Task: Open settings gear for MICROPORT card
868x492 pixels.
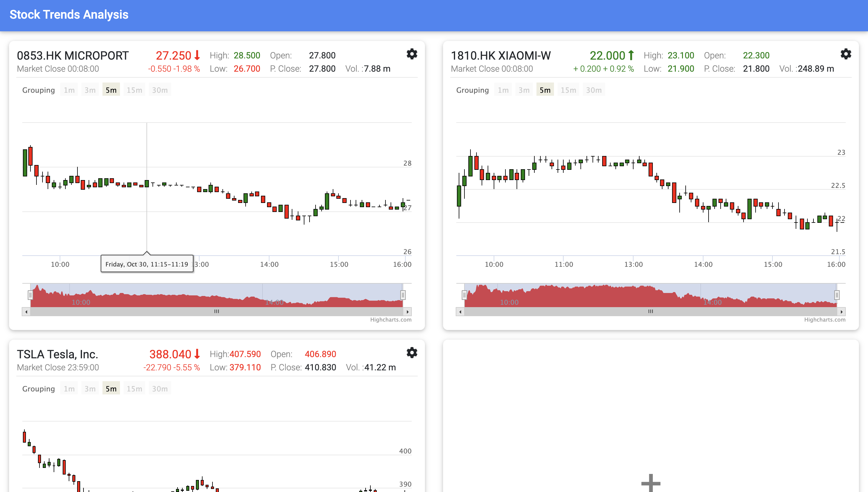Action: [411, 54]
